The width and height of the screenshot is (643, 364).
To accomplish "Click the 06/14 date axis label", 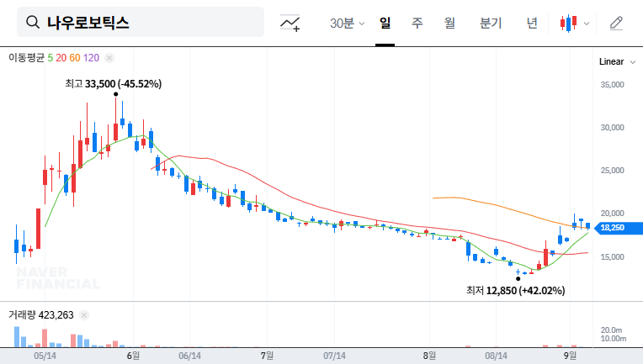I will click(190, 356).
